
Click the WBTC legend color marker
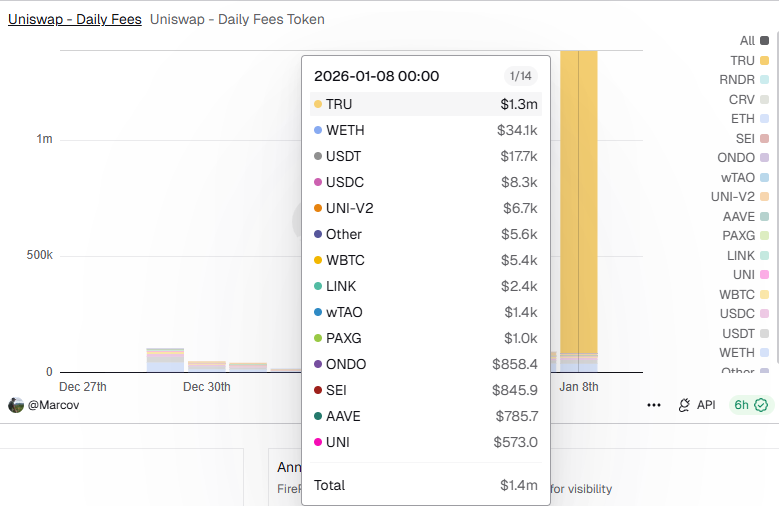pyautogui.click(x=764, y=294)
